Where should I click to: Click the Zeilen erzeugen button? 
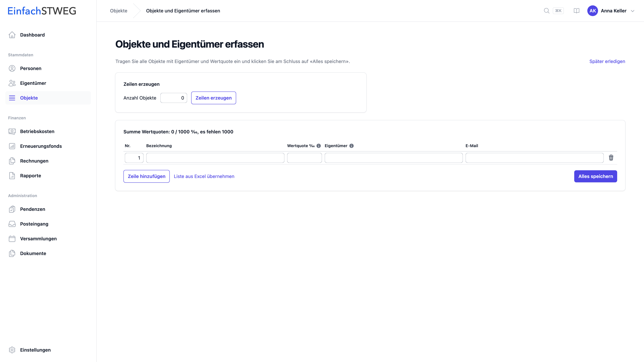(213, 98)
